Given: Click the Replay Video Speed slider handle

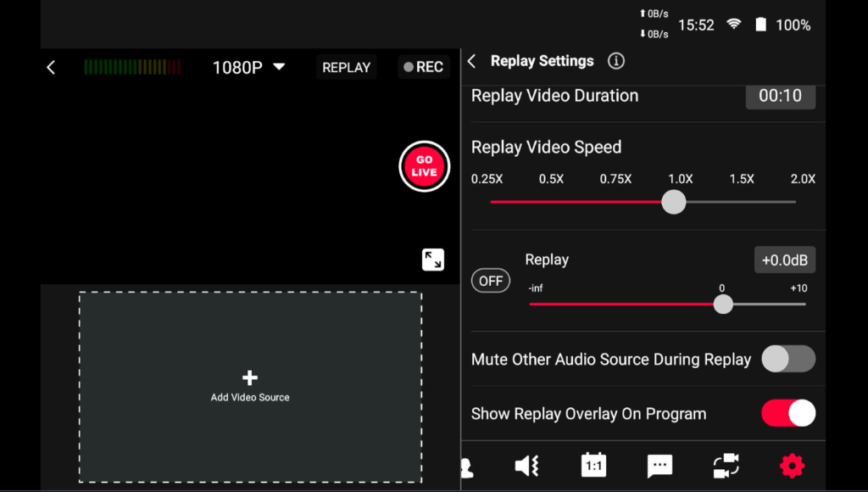Looking at the screenshot, I should click(674, 202).
